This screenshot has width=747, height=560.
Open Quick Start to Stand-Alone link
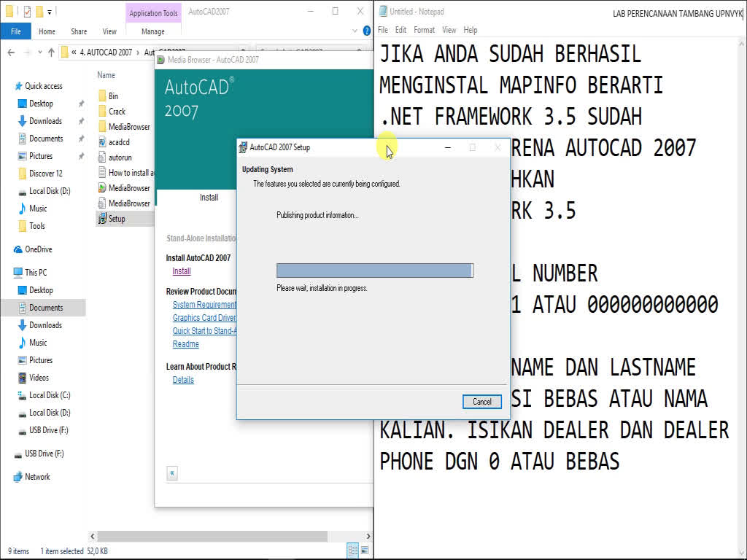[x=204, y=331]
